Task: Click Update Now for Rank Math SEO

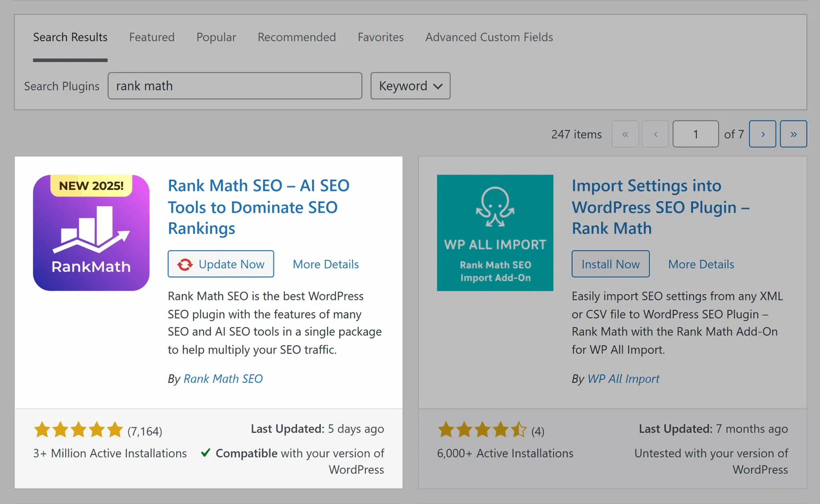Action: (221, 264)
